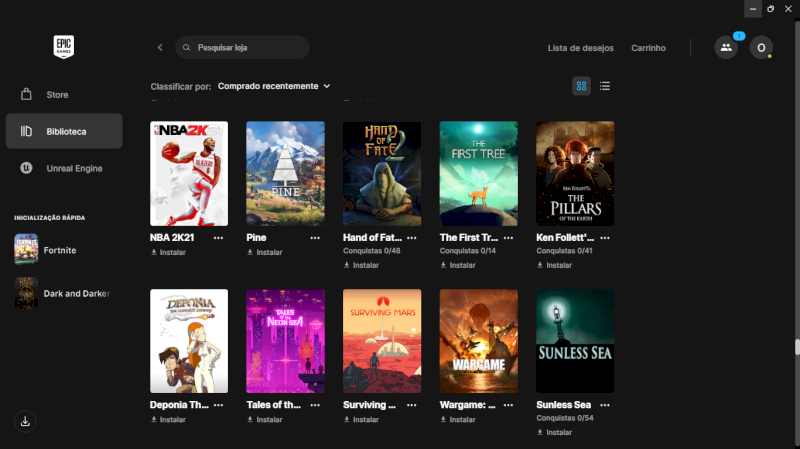Switch to grid view
The image size is (800, 449).
pyautogui.click(x=582, y=86)
